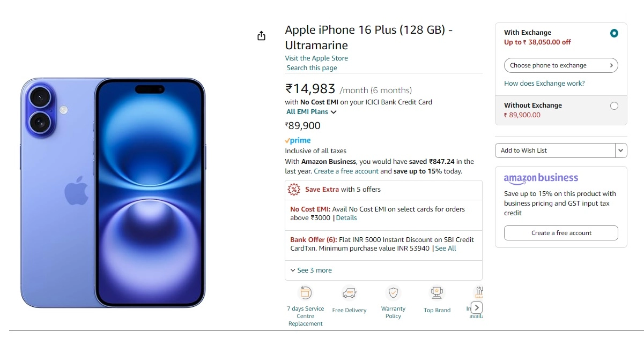Click Choose phone to exchange

560,65
